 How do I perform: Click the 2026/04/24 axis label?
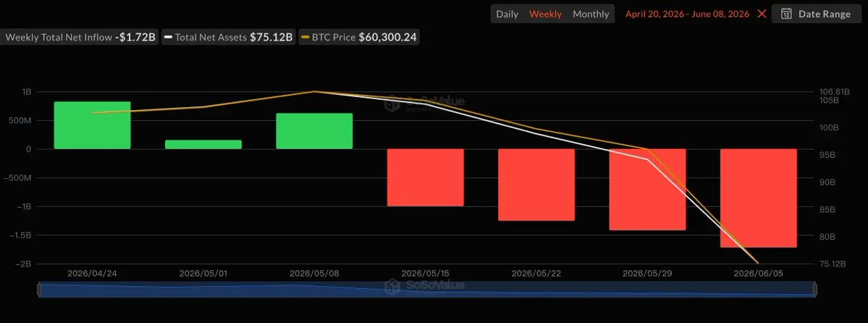tap(92, 273)
